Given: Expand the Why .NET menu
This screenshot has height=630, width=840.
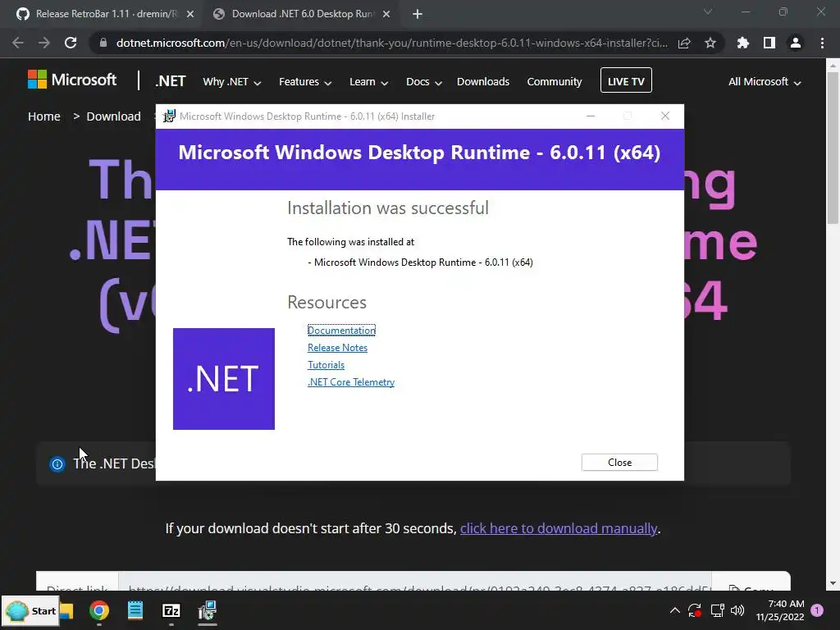Looking at the screenshot, I should point(232,82).
